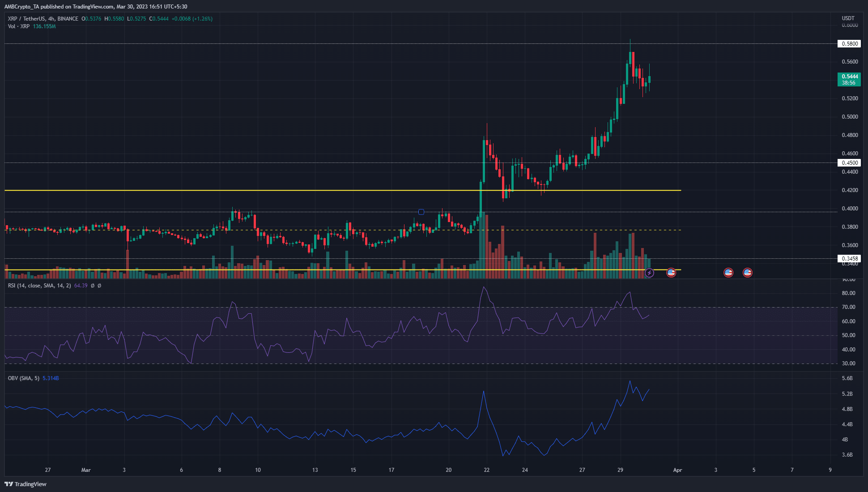Toggle the USDT currency label on the price scale

pyautogui.click(x=849, y=18)
